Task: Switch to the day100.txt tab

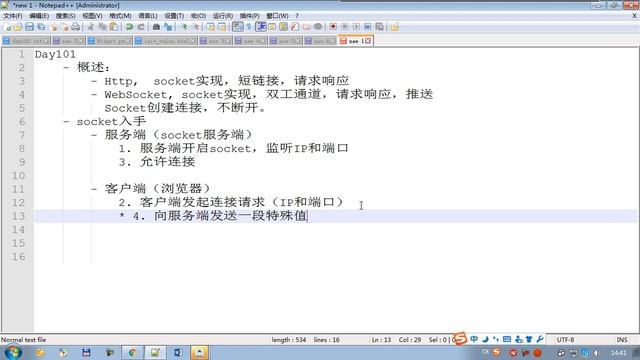Action: tap(26, 41)
